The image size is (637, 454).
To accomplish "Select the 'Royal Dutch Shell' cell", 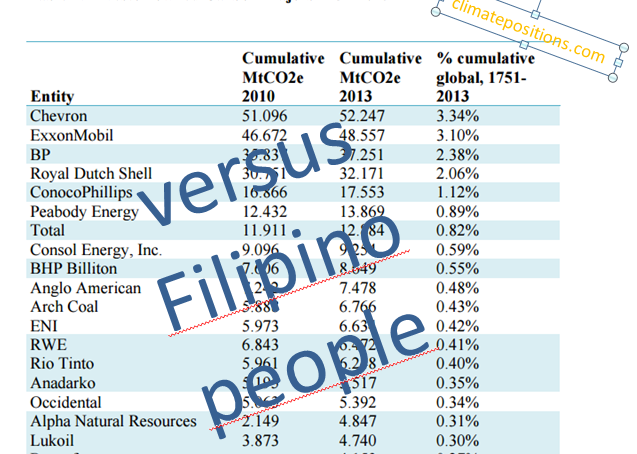I will click(x=91, y=173).
